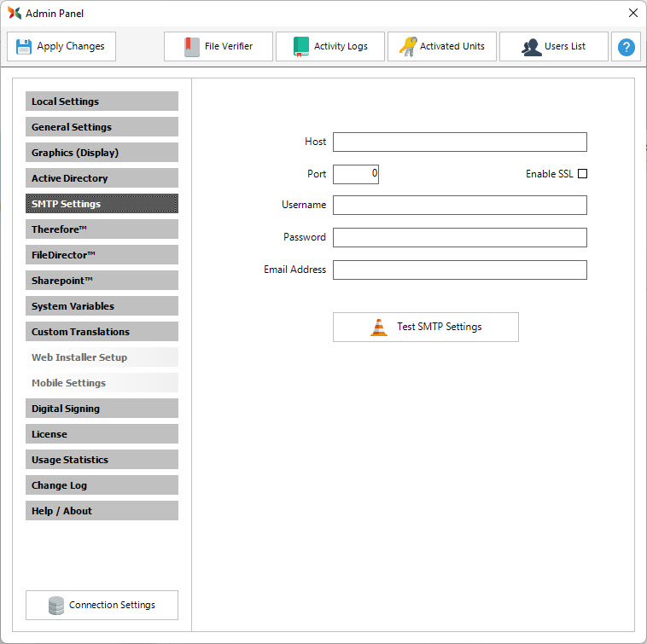
Task: Click the Port number field
Action: [x=356, y=174]
